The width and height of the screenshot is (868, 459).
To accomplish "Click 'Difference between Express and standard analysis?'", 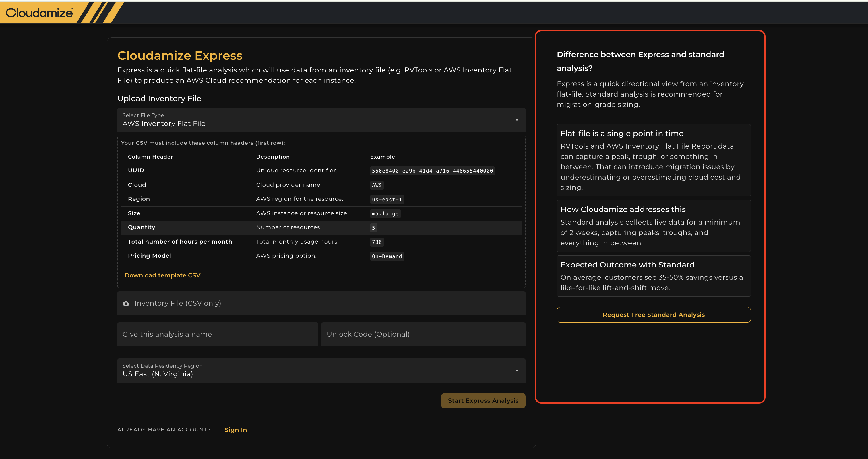I will click(x=640, y=61).
